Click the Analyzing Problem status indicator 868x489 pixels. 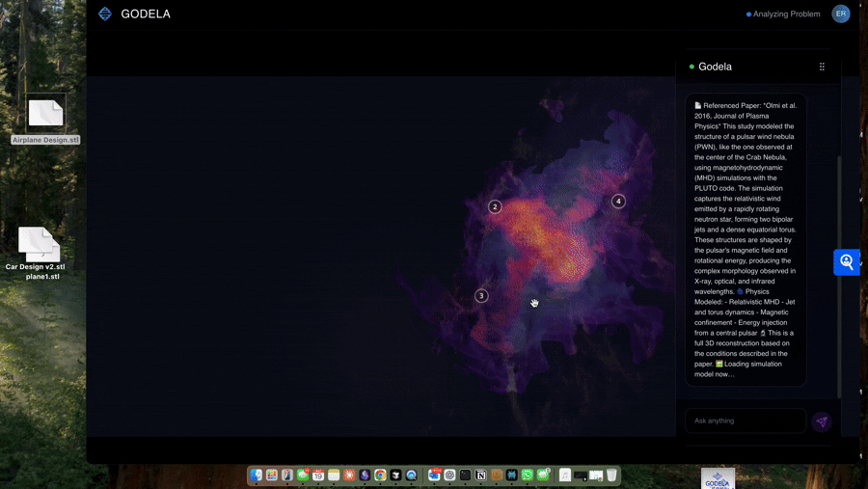coord(783,14)
